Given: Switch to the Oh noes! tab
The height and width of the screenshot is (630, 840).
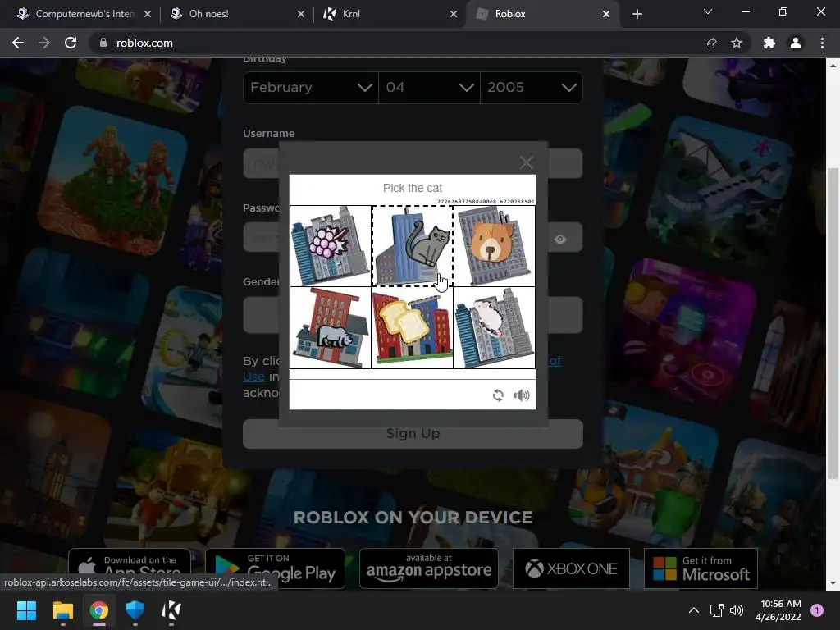Looking at the screenshot, I should pos(235,14).
